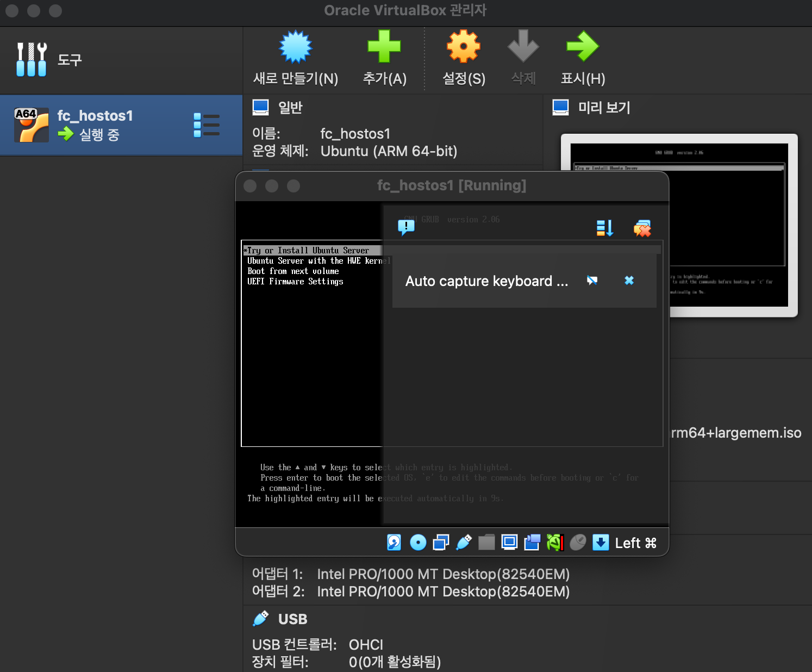
Task: Click the recording status icon
Action: click(x=532, y=542)
